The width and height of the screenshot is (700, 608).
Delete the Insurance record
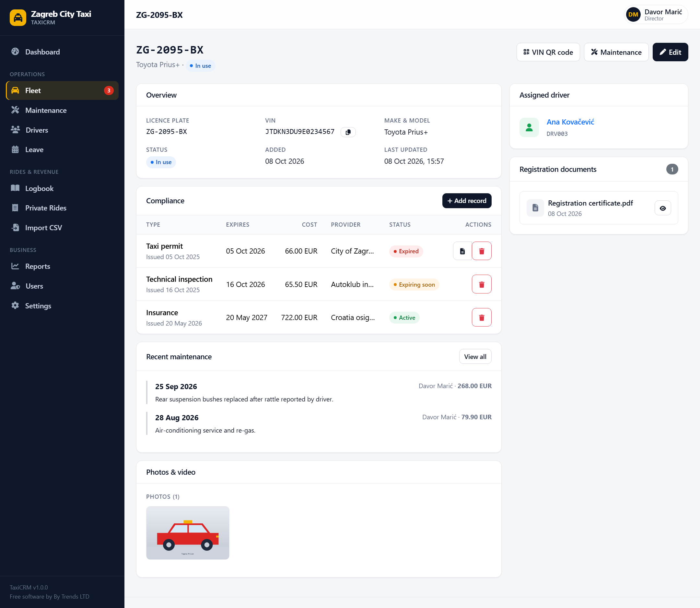point(482,317)
